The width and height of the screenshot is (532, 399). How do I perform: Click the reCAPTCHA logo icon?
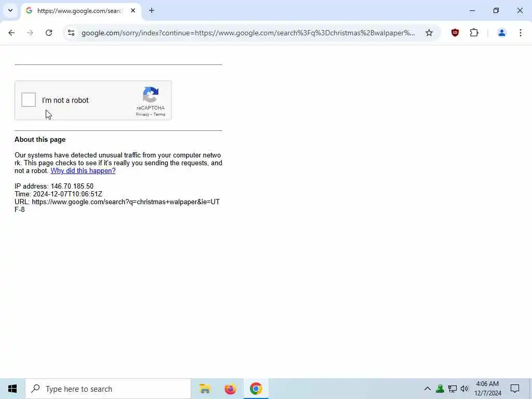point(151,95)
